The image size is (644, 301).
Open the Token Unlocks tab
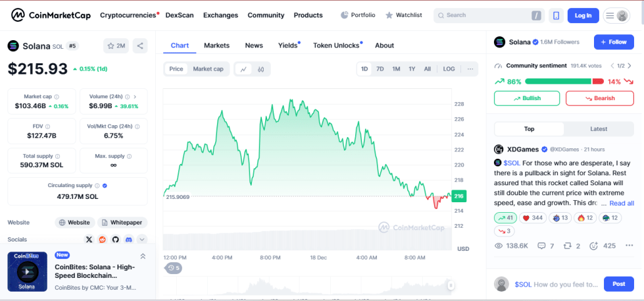click(336, 45)
